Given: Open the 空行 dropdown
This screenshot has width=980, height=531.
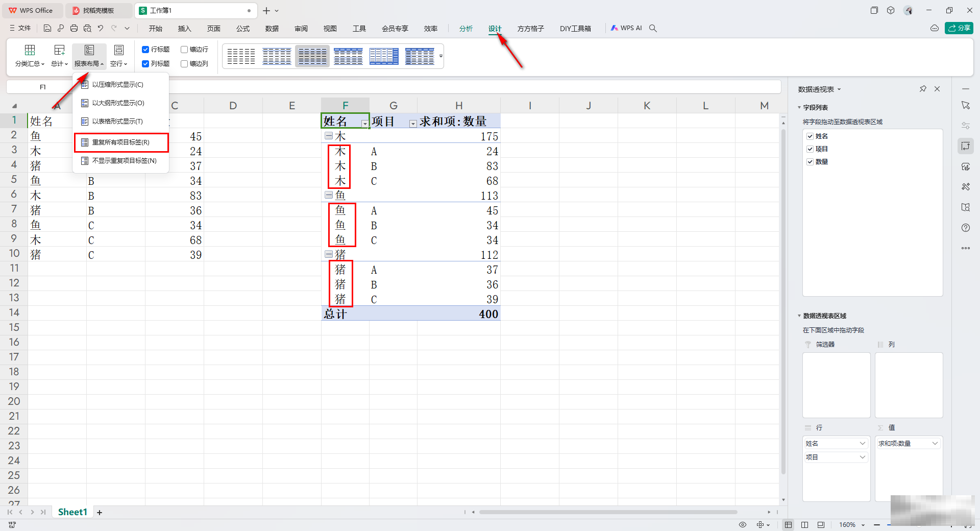Looking at the screenshot, I should [119, 56].
